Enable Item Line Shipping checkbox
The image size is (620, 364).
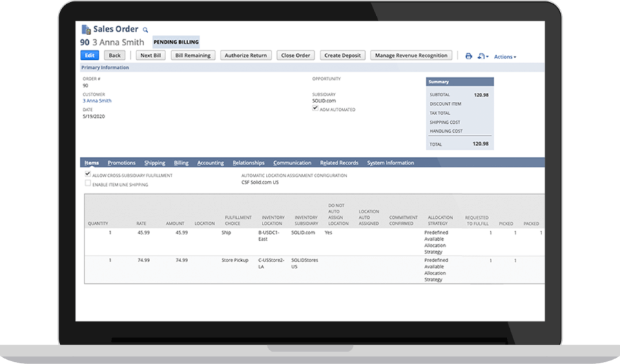click(x=87, y=183)
